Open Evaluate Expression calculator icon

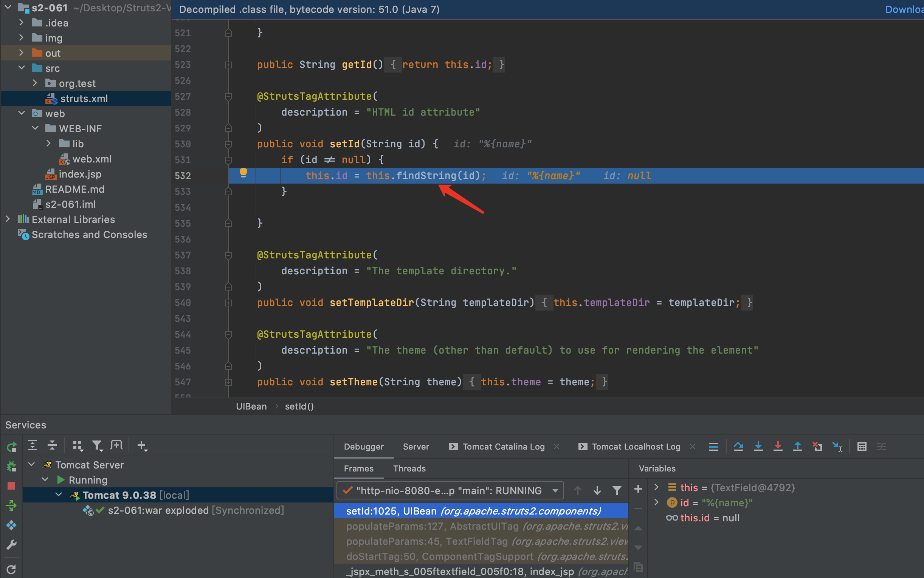(x=862, y=447)
